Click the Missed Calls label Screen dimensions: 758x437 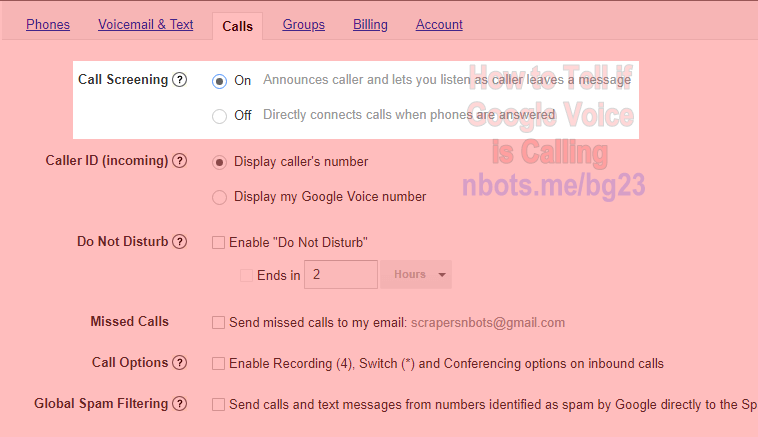(130, 321)
